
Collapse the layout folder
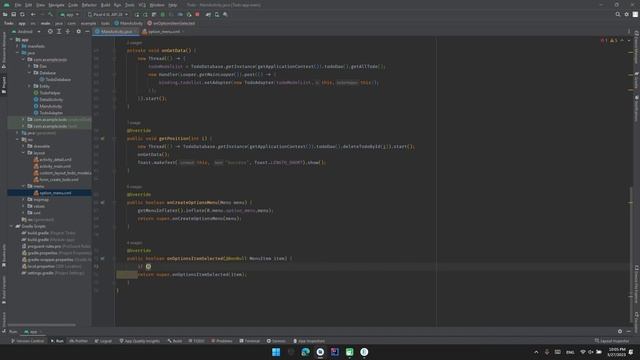pos(23,153)
